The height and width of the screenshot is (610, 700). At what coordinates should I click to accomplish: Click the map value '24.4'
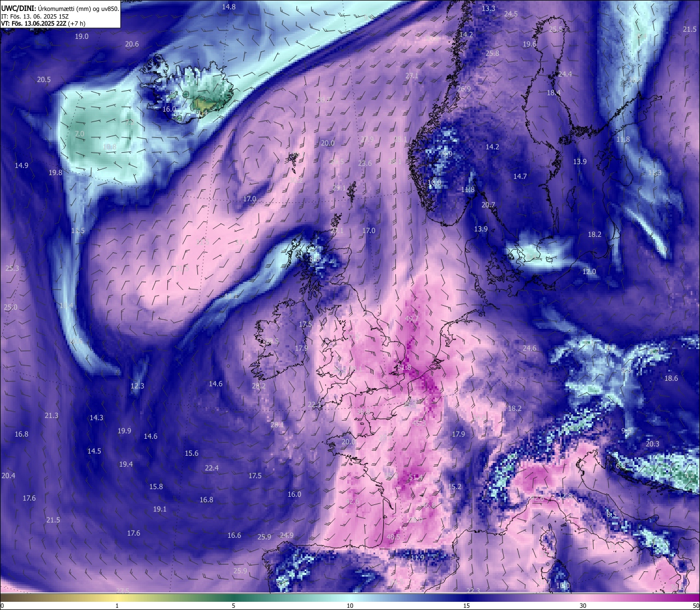click(565, 74)
